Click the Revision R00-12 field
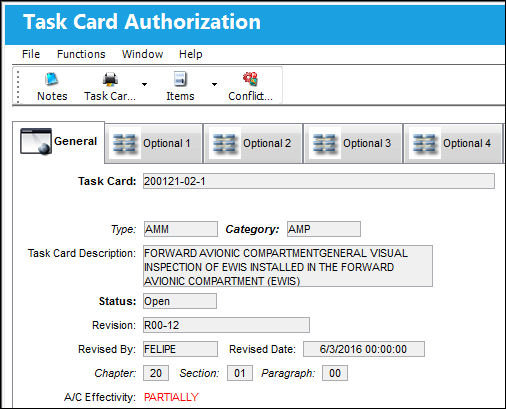506x409 pixels. [x=226, y=325]
